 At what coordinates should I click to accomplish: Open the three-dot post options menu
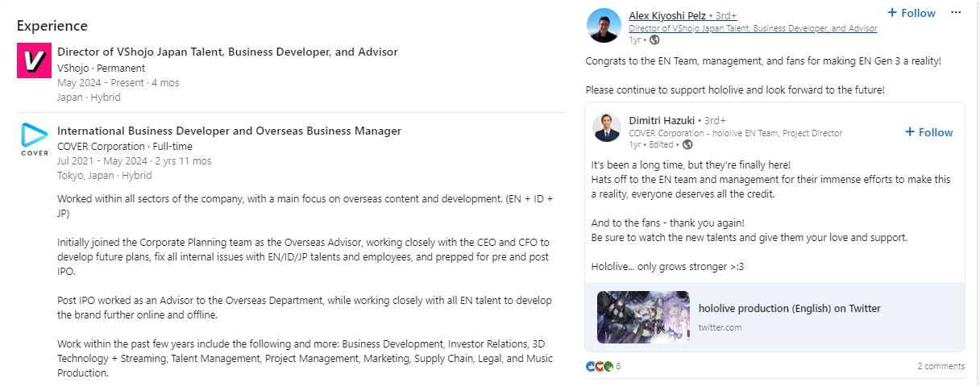[x=956, y=13]
